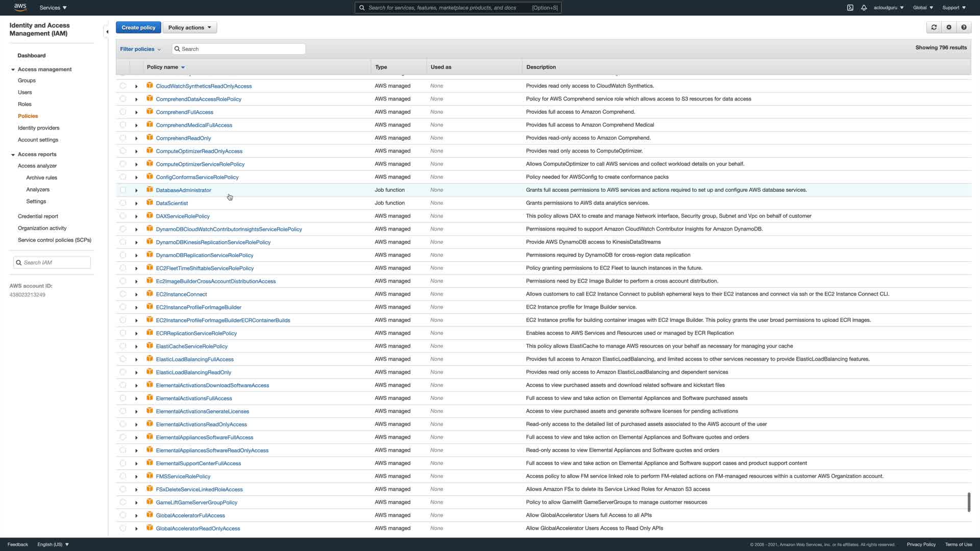The image size is (980, 551).
Task: Click the help question mark icon
Action: (964, 28)
